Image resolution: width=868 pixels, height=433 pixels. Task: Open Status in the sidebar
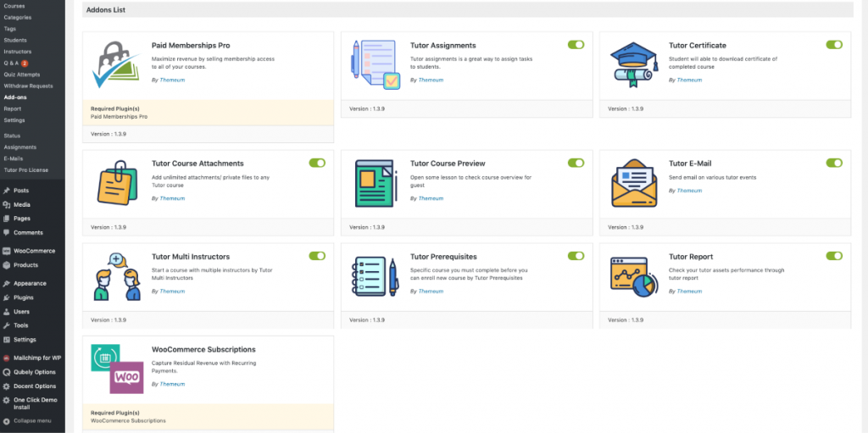tap(12, 136)
